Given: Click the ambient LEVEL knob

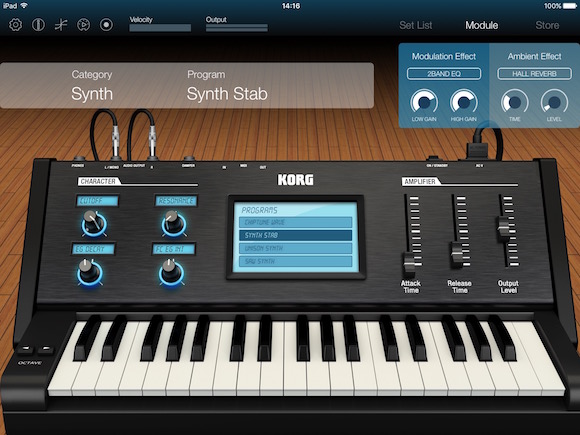Looking at the screenshot, I should pyautogui.click(x=554, y=102).
